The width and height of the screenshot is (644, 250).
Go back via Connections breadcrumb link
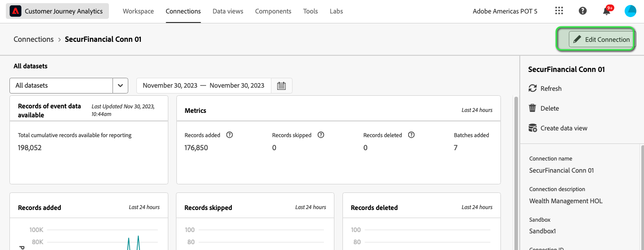coord(34,39)
